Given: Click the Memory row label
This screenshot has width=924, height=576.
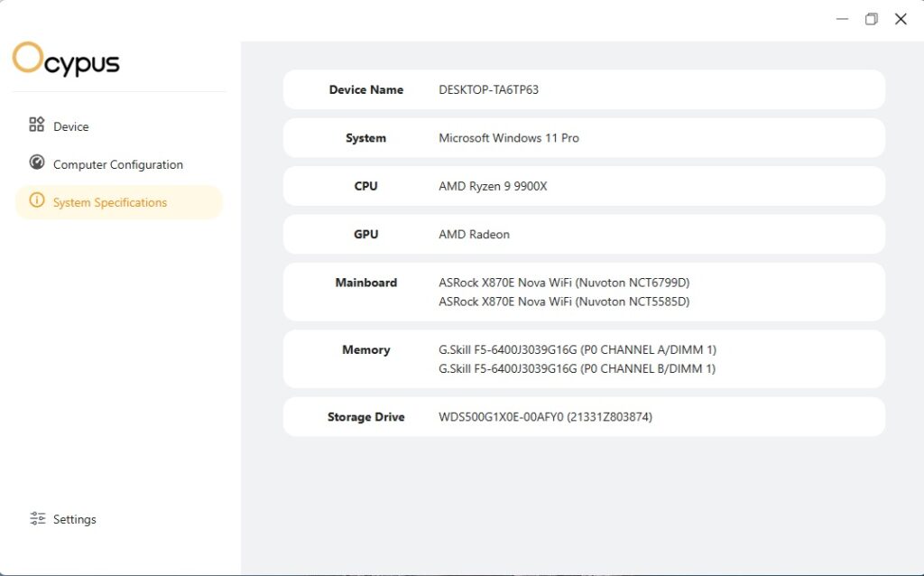Looking at the screenshot, I should coord(366,349).
